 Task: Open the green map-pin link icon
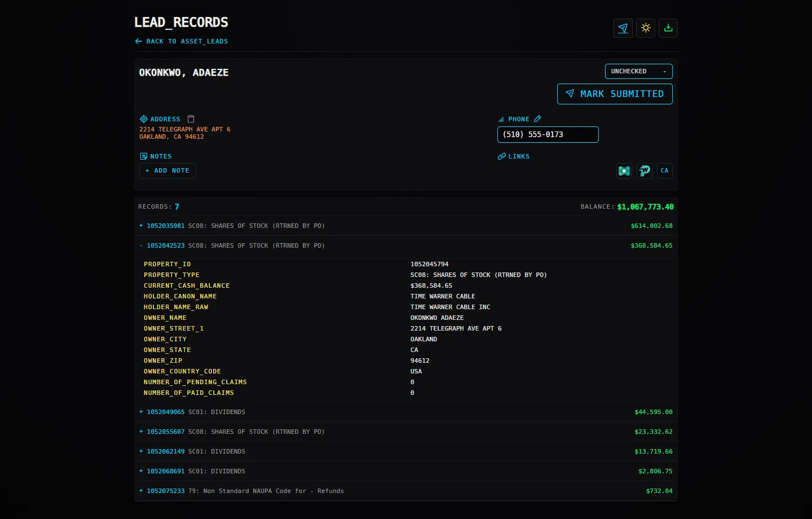[624, 170]
